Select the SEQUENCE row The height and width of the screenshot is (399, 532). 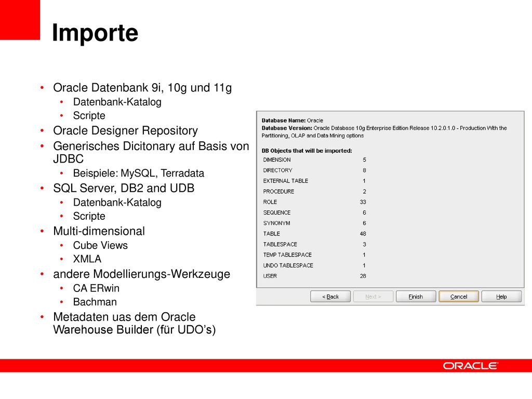coord(314,212)
